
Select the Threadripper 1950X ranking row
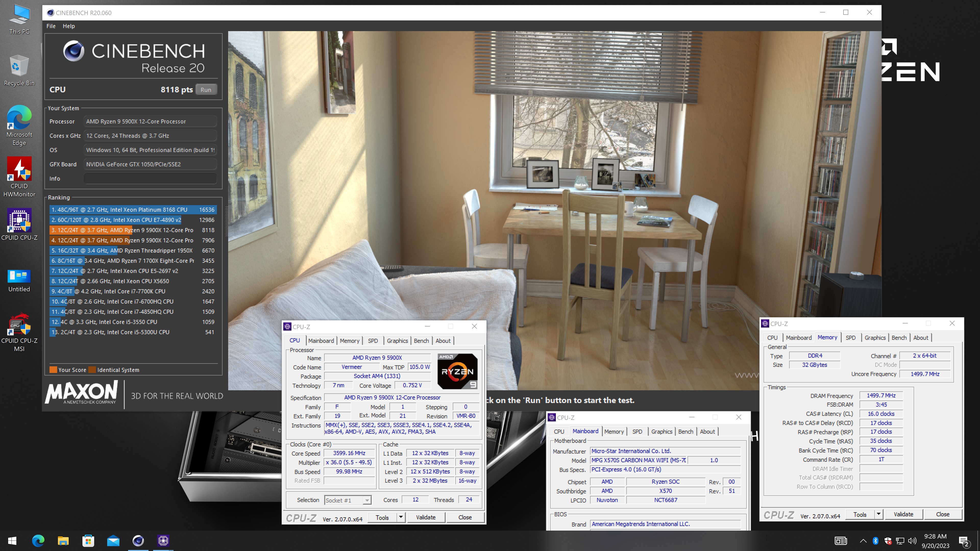(133, 251)
